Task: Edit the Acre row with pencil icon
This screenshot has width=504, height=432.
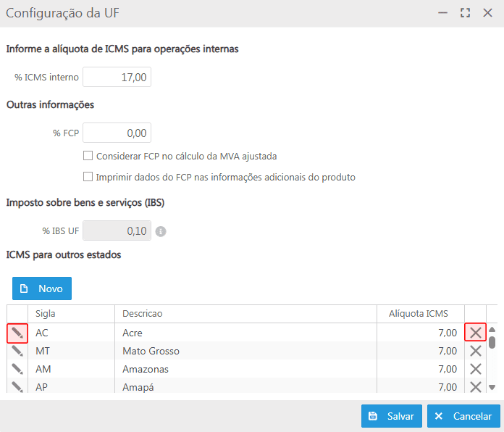Action: coord(17,333)
